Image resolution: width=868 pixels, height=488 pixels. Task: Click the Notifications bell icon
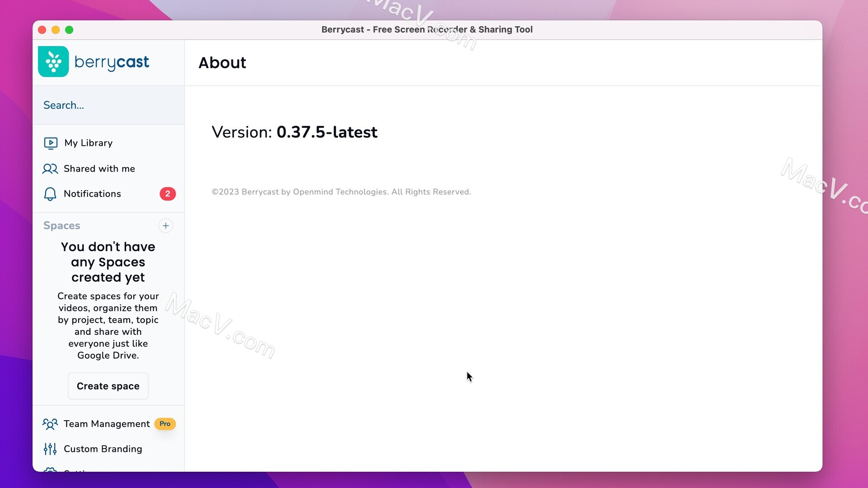(50, 194)
